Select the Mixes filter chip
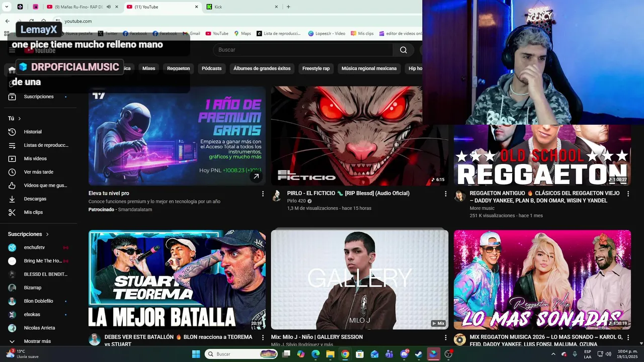 [148, 68]
